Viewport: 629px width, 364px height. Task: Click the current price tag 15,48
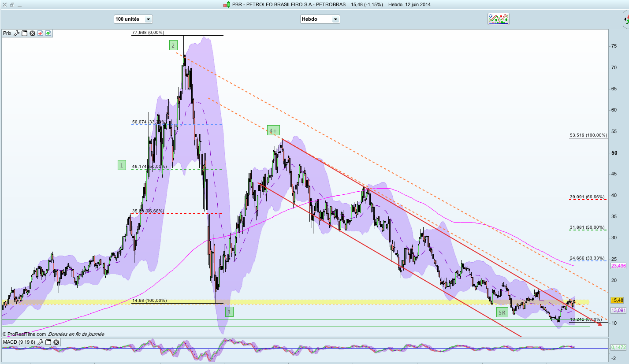click(618, 300)
